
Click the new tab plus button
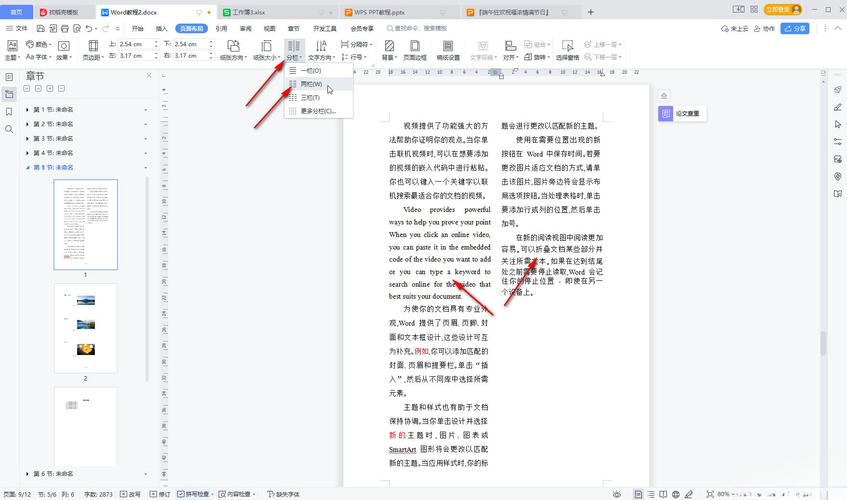(x=590, y=12)
